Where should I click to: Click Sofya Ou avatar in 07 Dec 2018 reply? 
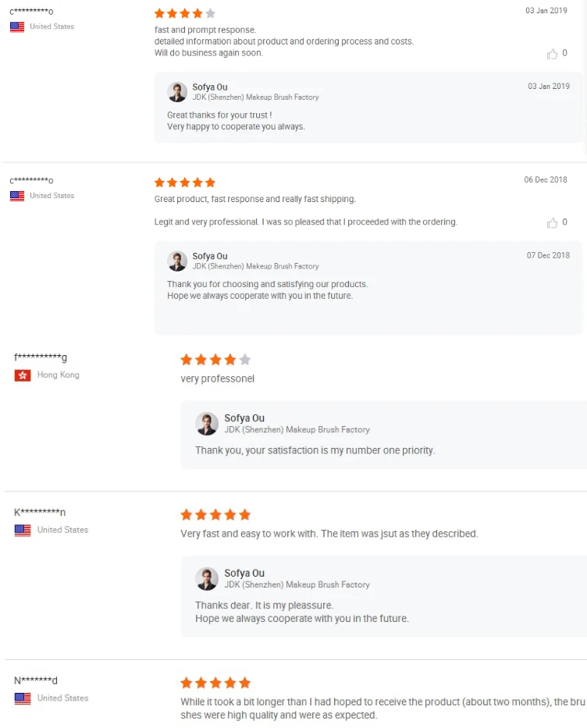177,261
